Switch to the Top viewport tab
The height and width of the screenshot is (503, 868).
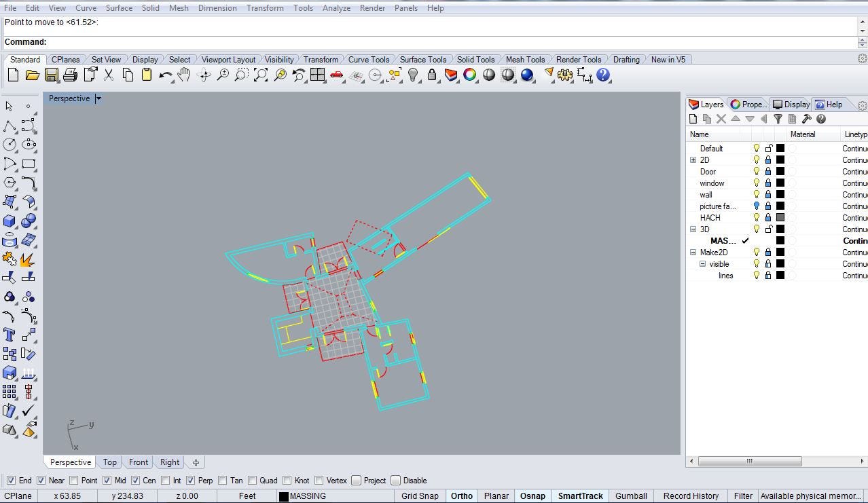110,462
